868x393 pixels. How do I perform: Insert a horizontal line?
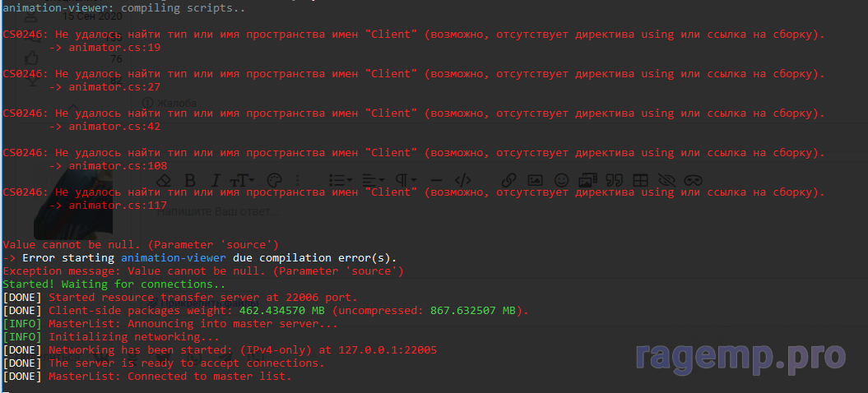[436, 180]
